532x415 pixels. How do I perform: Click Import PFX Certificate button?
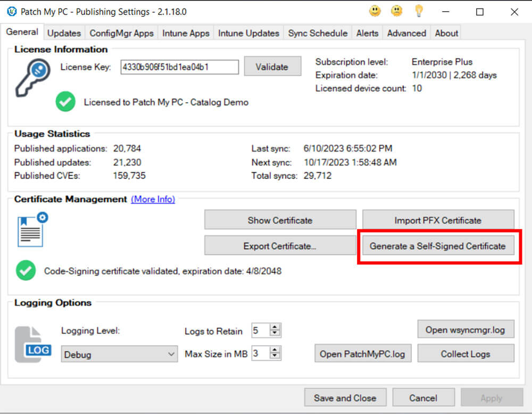438,220
